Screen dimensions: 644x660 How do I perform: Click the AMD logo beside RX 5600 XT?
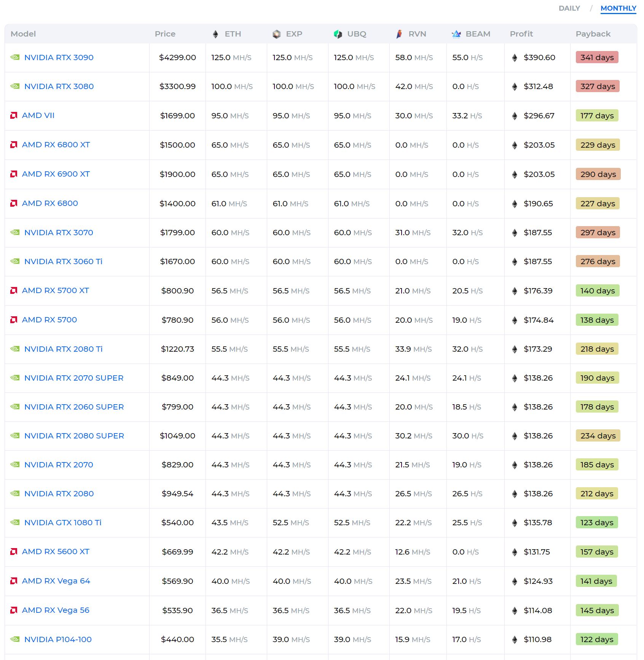14,552
